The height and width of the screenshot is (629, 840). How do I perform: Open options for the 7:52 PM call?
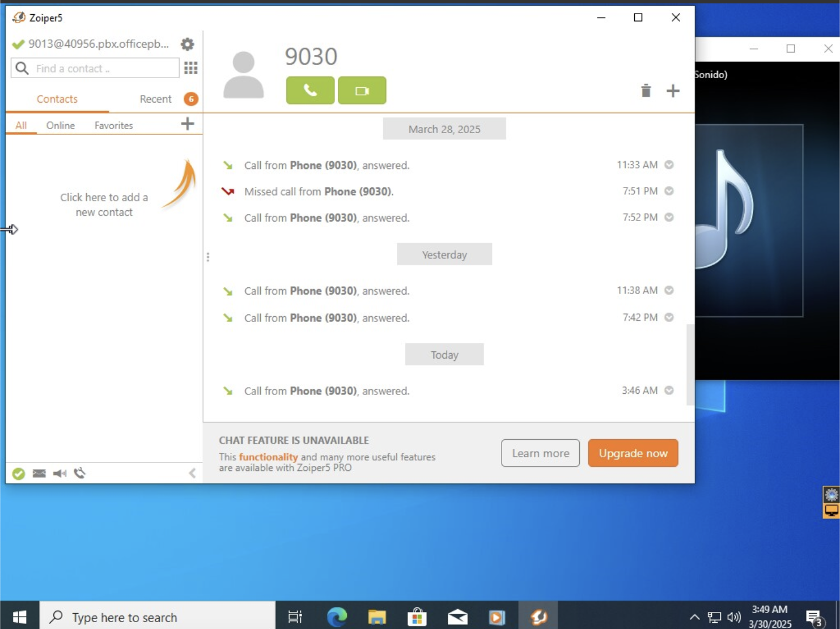669,217
